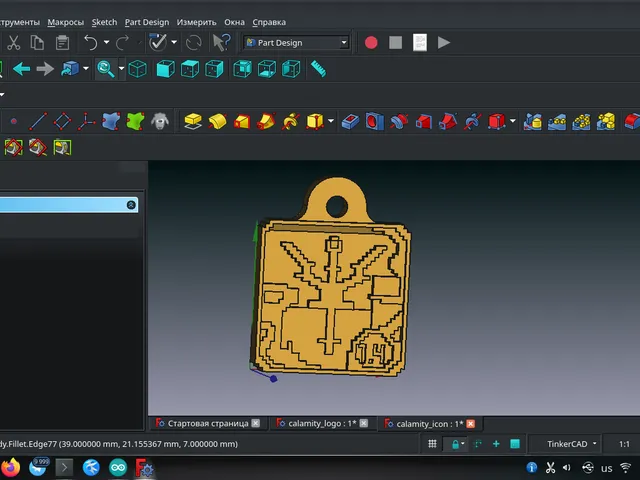Start macro recording with red circle

pyautogui.click(x=371, y=42)
